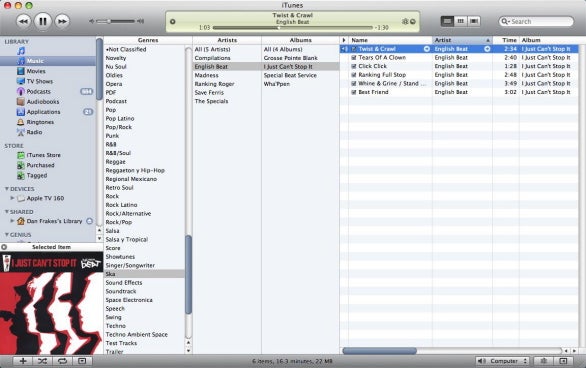Create a new playlist with plus button
The width and height of the screenshot is (586, 368).
(x=23, y=361)
